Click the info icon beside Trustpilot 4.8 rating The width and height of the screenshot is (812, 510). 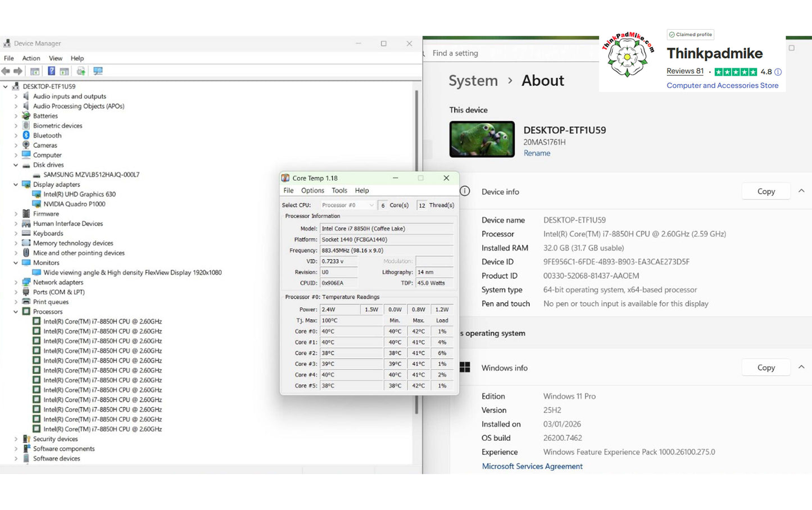(x=778, y=72)
